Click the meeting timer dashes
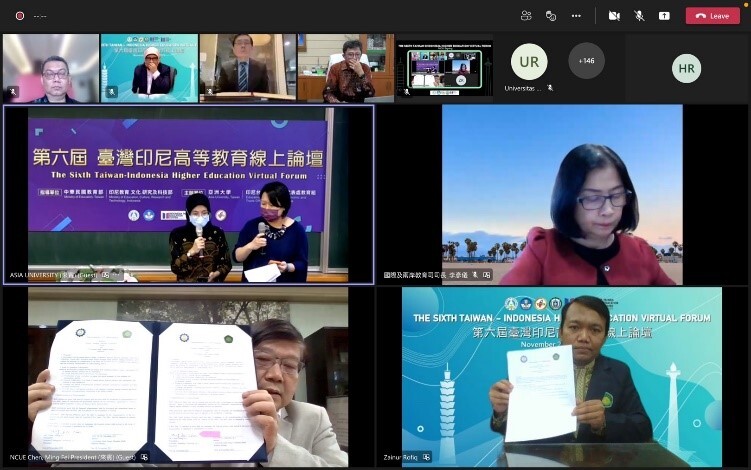Screen dimensions: 751x470 40,16
